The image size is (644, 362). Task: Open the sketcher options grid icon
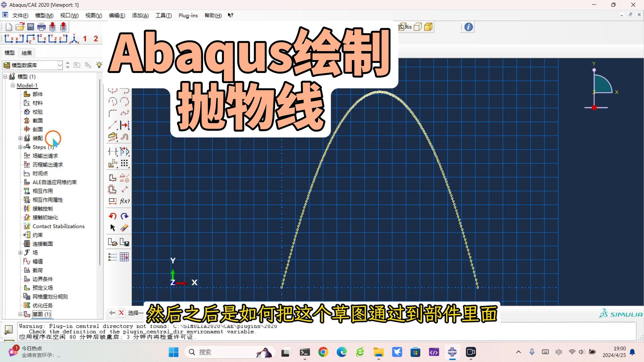click(x=124, y=257)
